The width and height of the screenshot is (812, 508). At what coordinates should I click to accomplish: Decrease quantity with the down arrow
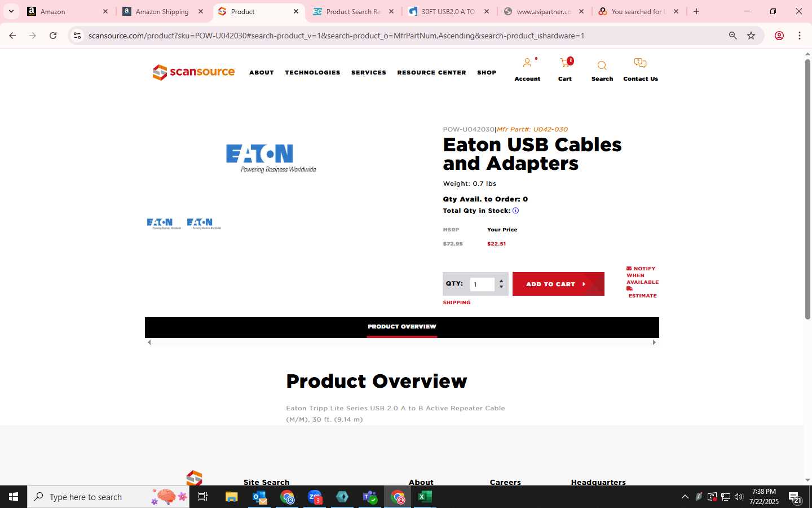click(501, 287)
